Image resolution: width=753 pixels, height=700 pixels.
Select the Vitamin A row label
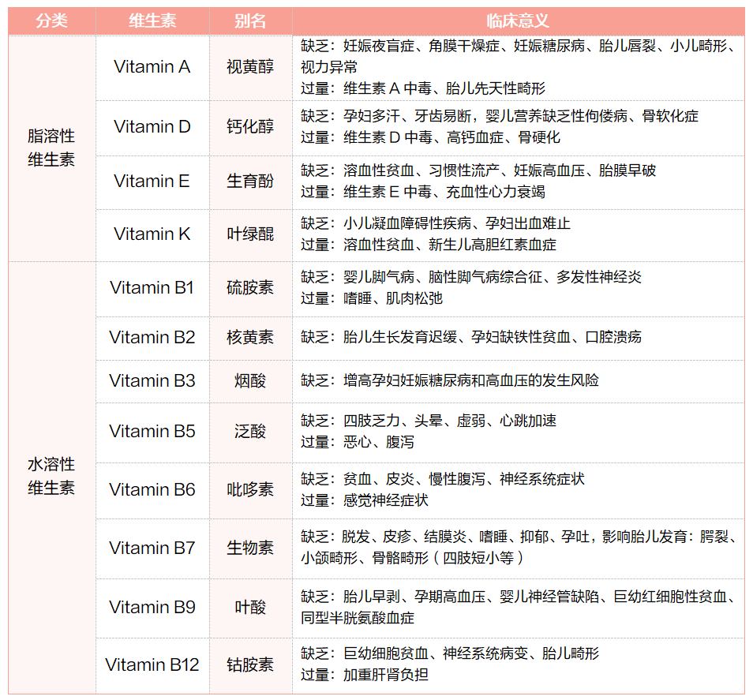[x=152, y=68]
